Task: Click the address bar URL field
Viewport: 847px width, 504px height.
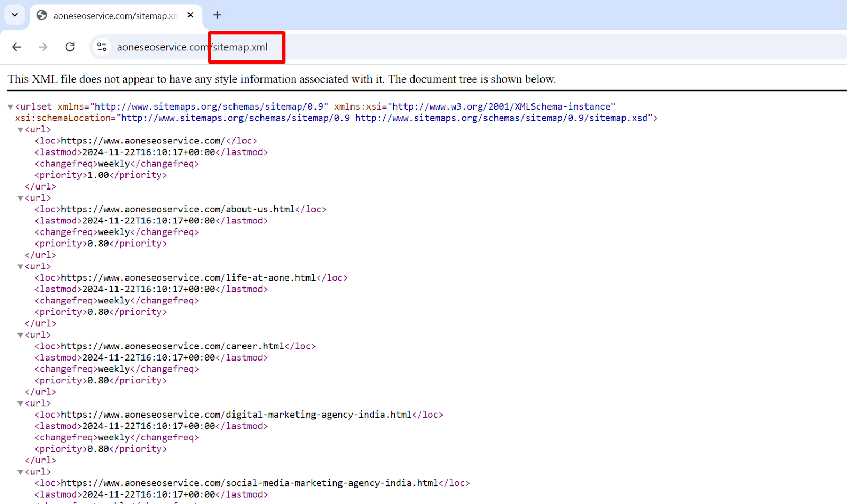Action: [x=424, y=47]
